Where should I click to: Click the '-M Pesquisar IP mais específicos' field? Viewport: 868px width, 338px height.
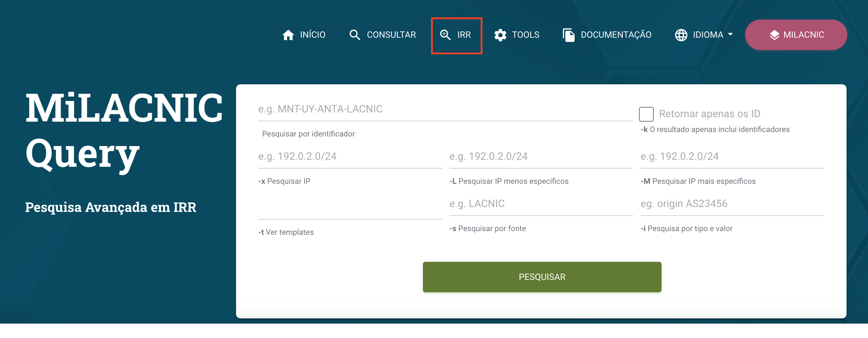click(732, 157)
